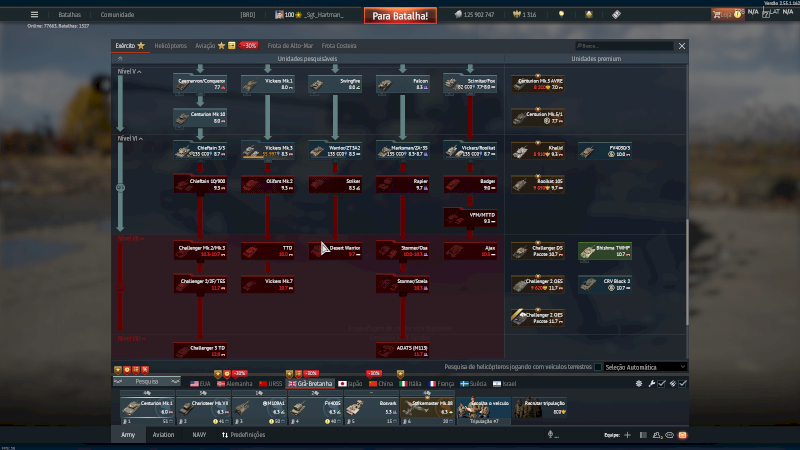Select the Chieftain 3/5 vehicle card
Viewport: 800px width, 450px height.
click(200, 151)
